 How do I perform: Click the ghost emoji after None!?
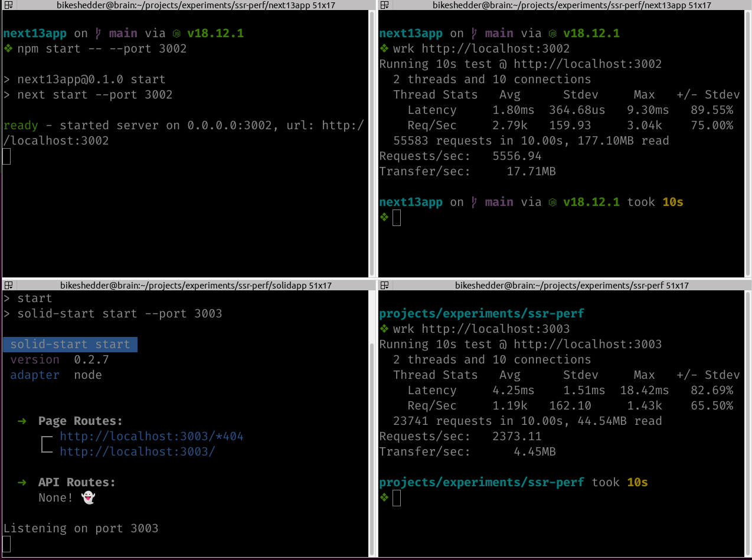[x=88, y=497]
